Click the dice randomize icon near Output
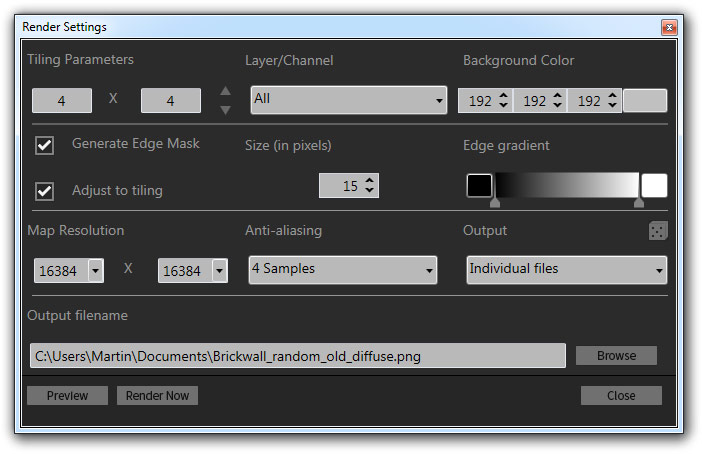This screenshot has width=702, height=454. click(657, 231)
